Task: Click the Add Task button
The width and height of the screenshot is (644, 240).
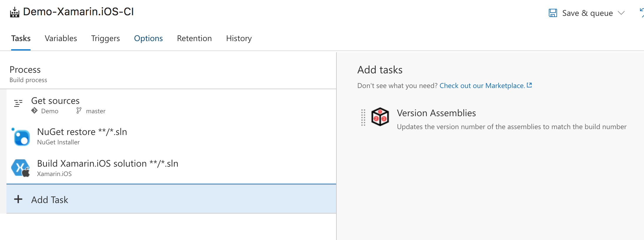Action: [x=171, y=199]
